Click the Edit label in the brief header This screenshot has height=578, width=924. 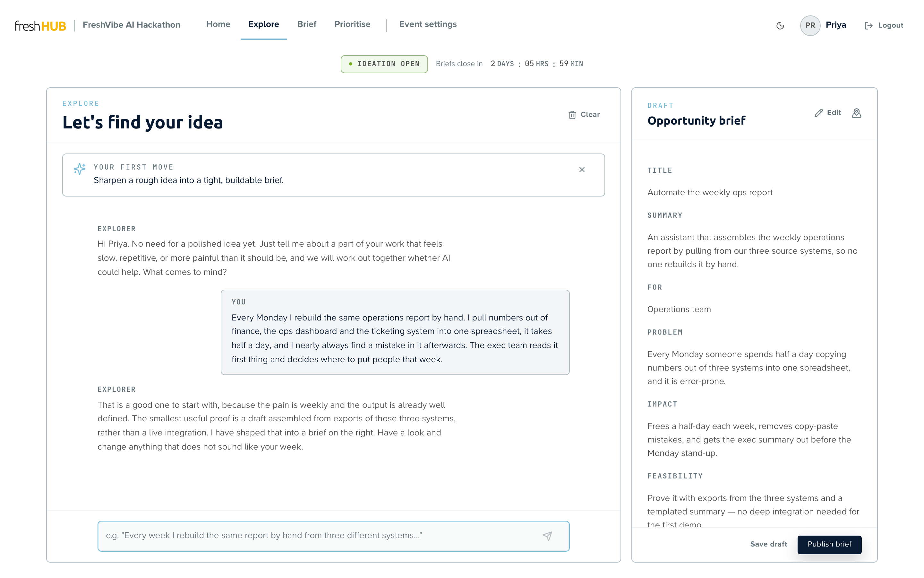834,112
